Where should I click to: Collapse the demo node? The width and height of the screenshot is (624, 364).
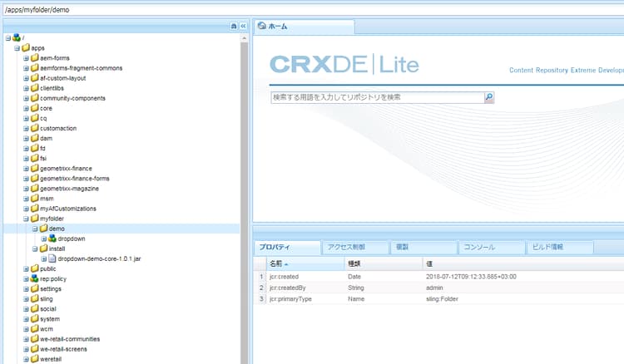click(x=35, y=229)
